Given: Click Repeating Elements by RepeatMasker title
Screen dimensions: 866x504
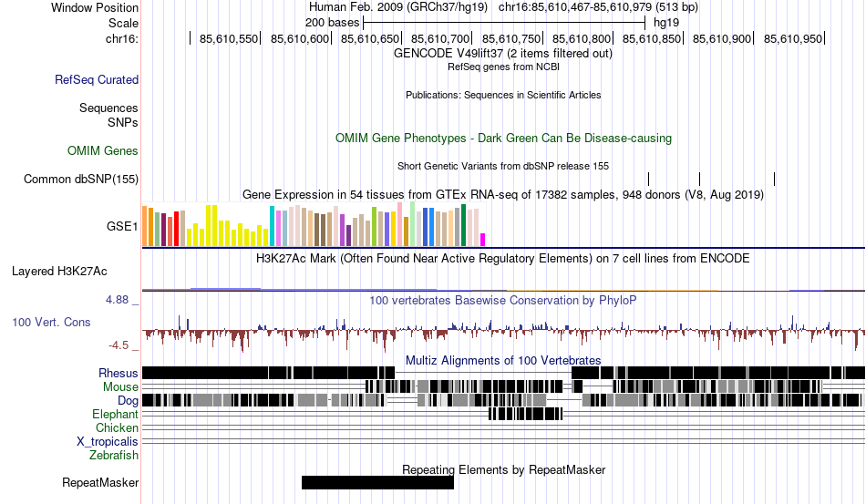Looking at the screenshot, I should pos(503,469).
